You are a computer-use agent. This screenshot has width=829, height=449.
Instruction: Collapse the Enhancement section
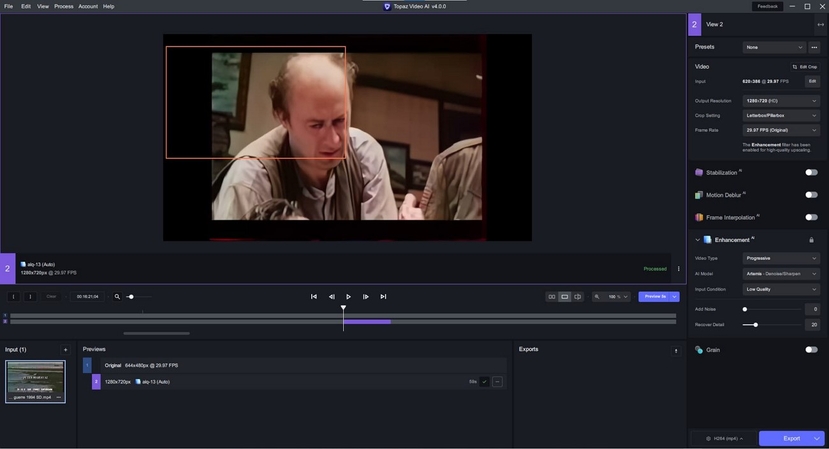point(697,240)
